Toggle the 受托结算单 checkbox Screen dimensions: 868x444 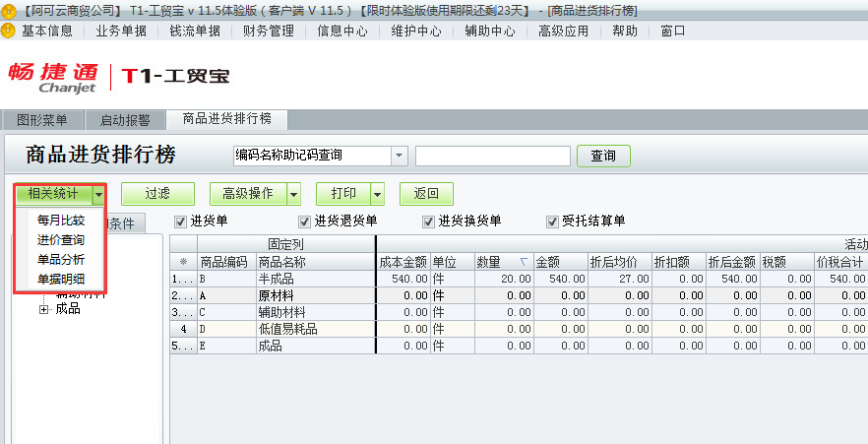click(552, 222)
